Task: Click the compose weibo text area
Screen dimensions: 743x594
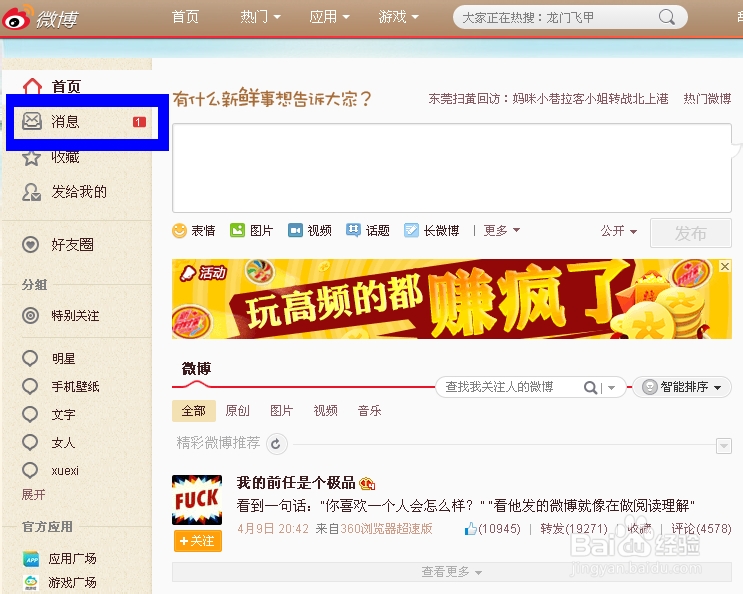Action: [452, 168]
